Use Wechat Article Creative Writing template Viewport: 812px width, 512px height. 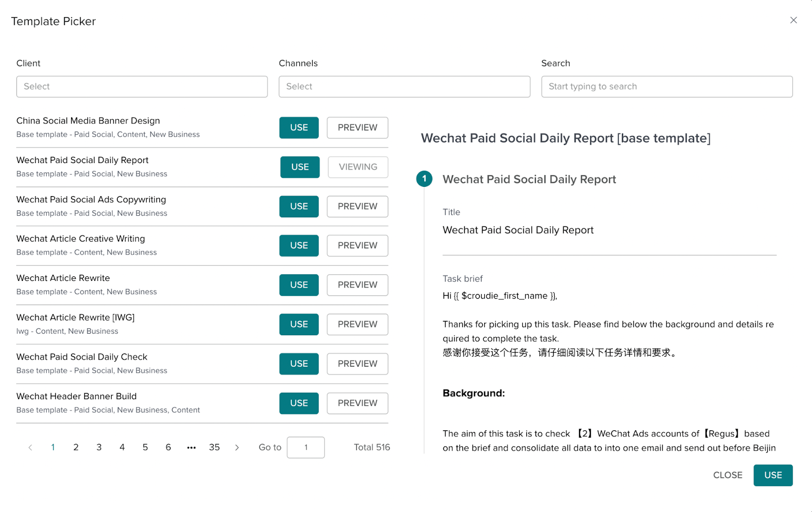(299, 245)
